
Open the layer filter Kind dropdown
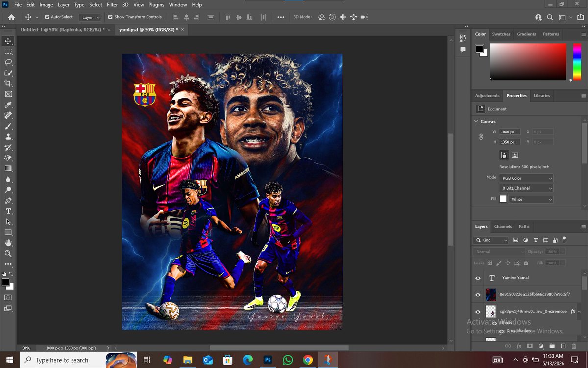click(491, 240)
